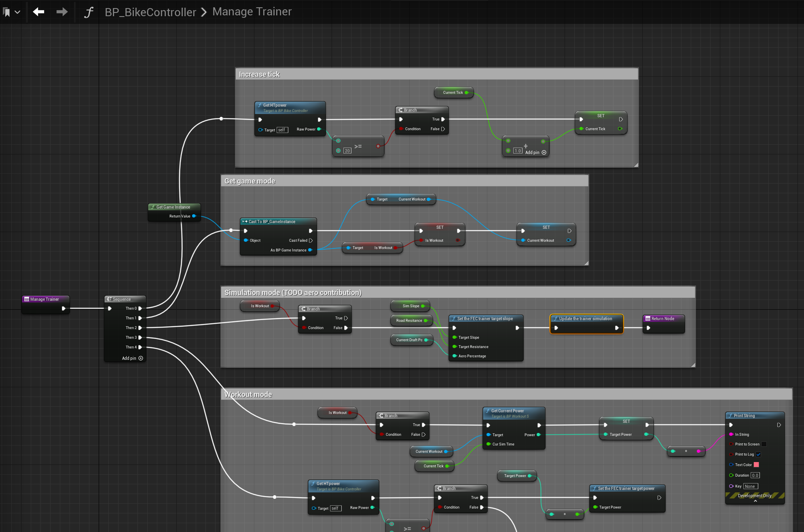The image size is (804, 532).
Task: Select the Manage Trainer entry node
Action: pyautogui.click(x=45, y=304)
